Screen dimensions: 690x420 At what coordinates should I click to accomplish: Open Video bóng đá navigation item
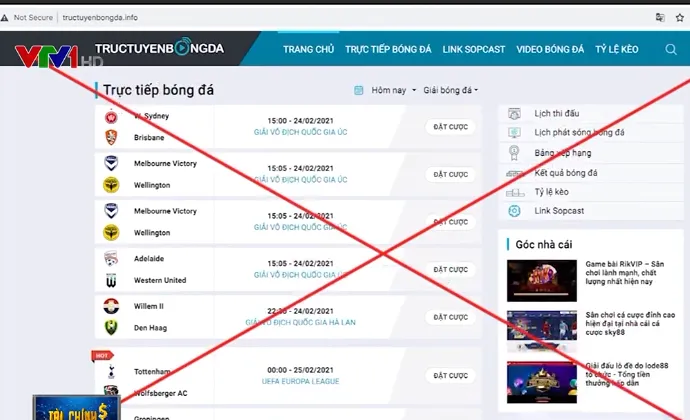coord(550,49)
